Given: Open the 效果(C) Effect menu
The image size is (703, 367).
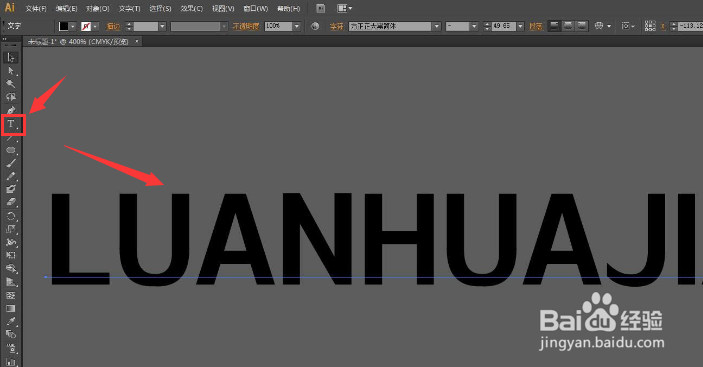Looking at the screenshot, I should [192, 9].
